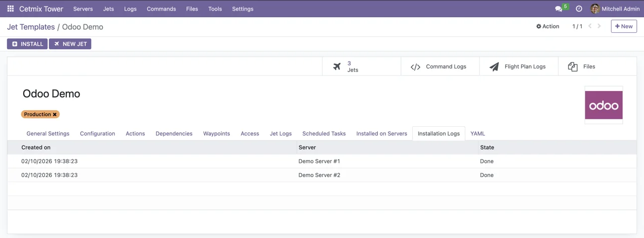Open the chat messages icon

coord(558,9)
